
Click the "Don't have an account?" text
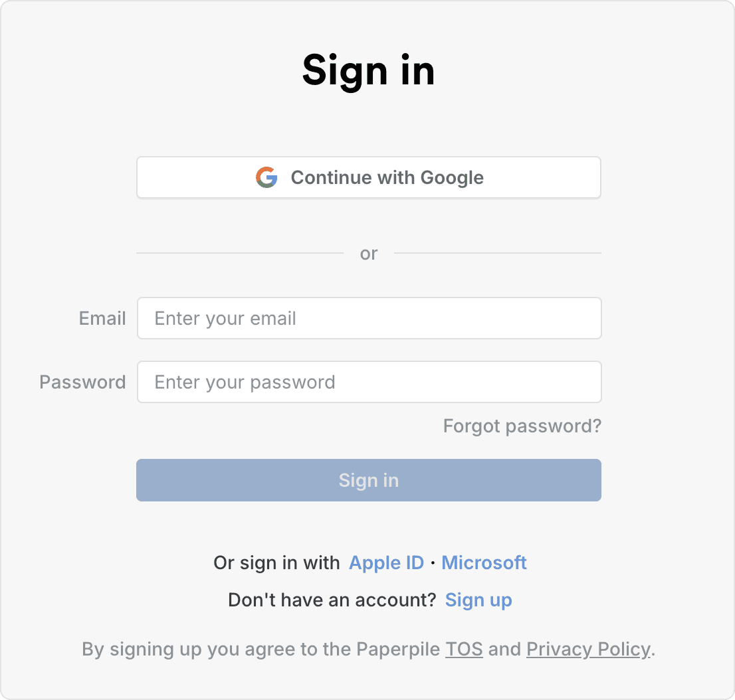coord(332,600)
